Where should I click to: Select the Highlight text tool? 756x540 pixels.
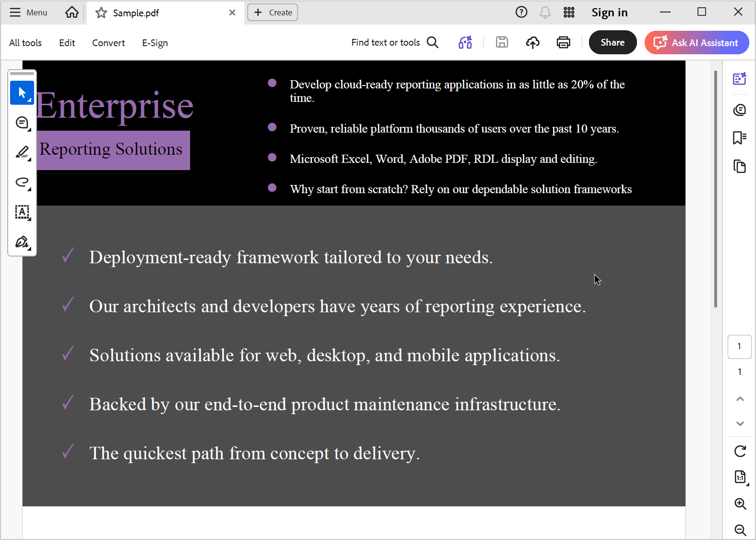(x=22, y=153)
